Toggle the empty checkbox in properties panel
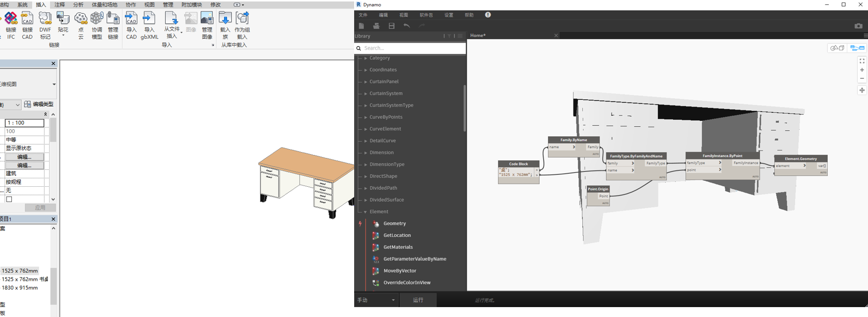 [9, 199]
